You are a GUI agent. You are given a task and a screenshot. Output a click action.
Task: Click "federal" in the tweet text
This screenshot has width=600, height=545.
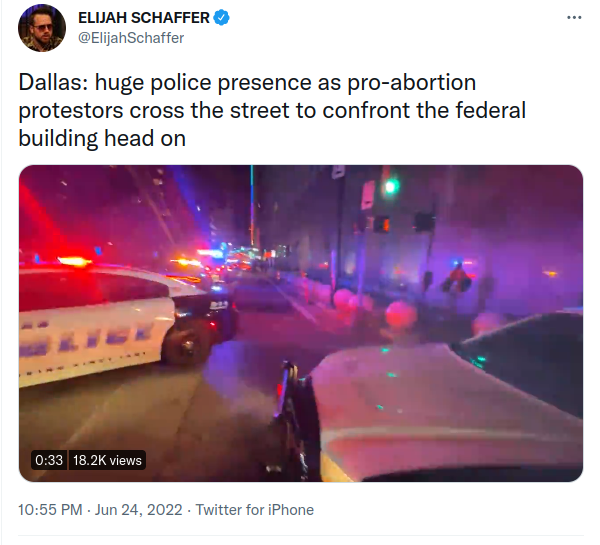point(487,111)
